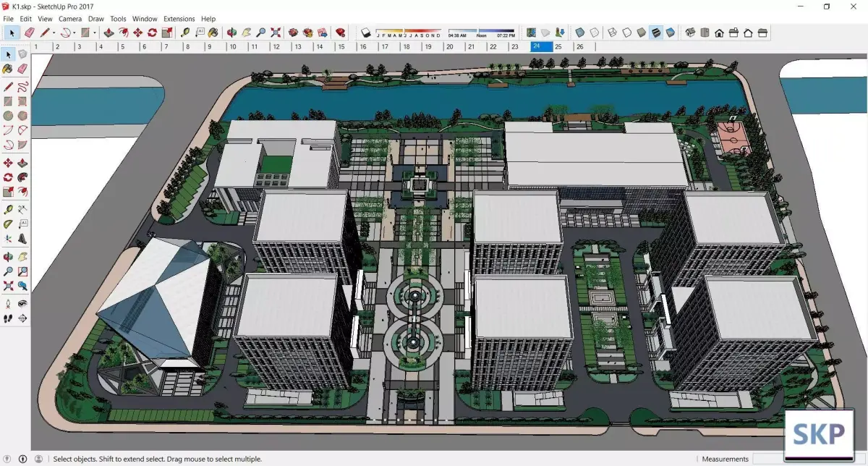Choose the 3D Text tool
The height and width of the screenshot is (466, 868).
22,238
